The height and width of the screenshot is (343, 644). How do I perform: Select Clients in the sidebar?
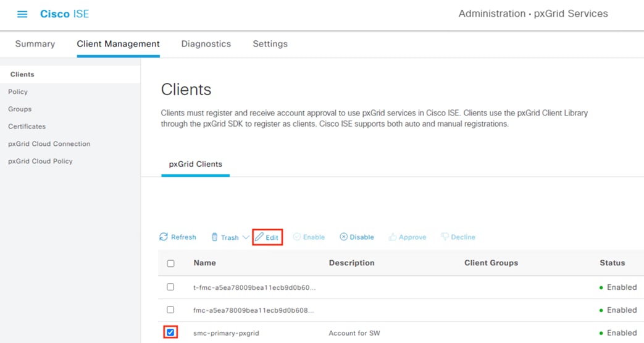[22, 74]
